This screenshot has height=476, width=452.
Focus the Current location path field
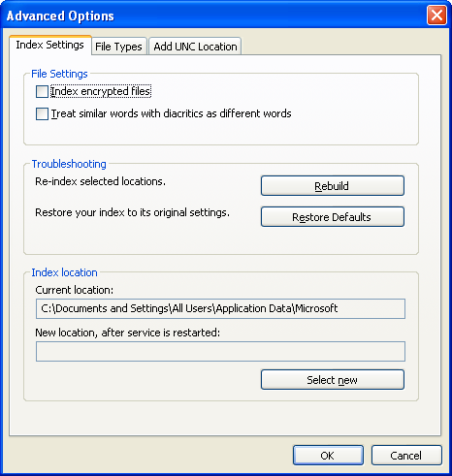coord(220,308)
